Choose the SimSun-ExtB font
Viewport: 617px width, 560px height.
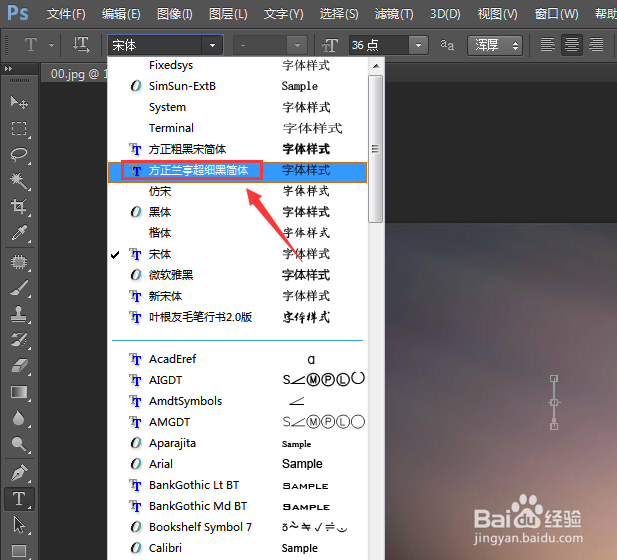(237, 86)
